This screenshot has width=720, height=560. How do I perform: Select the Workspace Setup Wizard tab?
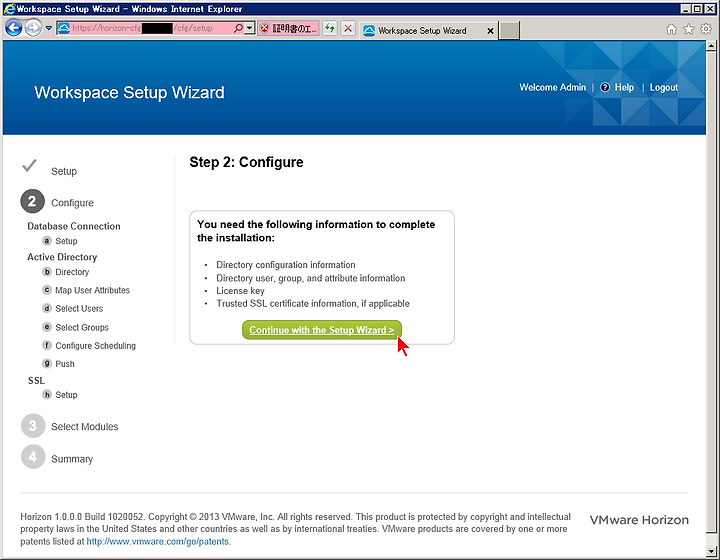coord(422,31)
